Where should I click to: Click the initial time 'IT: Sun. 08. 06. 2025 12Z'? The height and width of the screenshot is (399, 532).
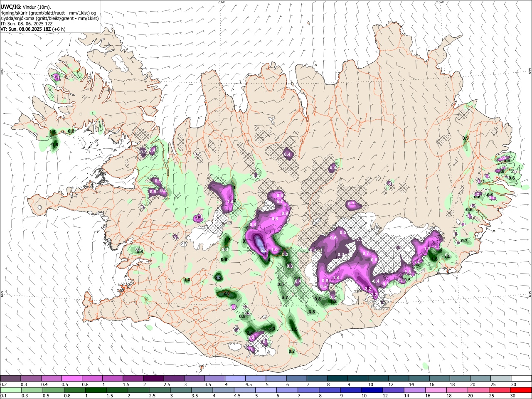coord(26,24)
